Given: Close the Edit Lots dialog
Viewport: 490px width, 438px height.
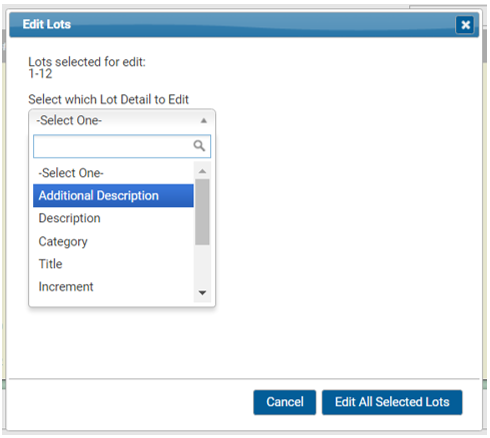Looking at the screenshot, I should 465,25.
